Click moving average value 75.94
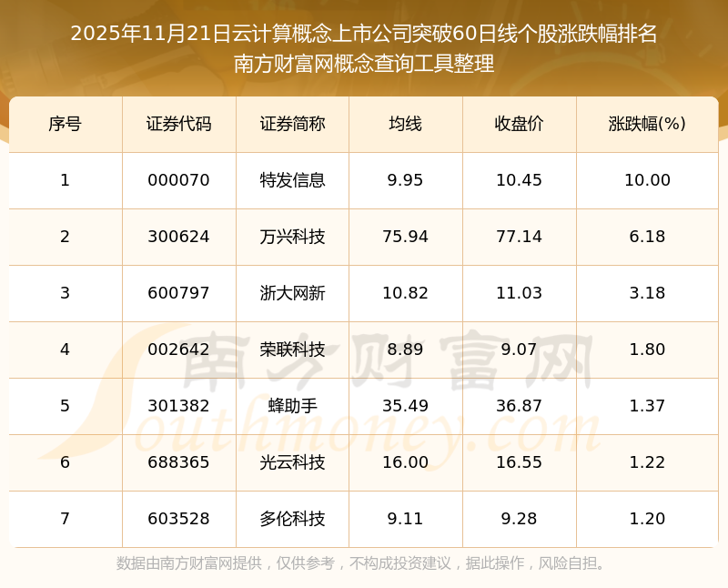 pyautogui.click(x=405, y=237)
